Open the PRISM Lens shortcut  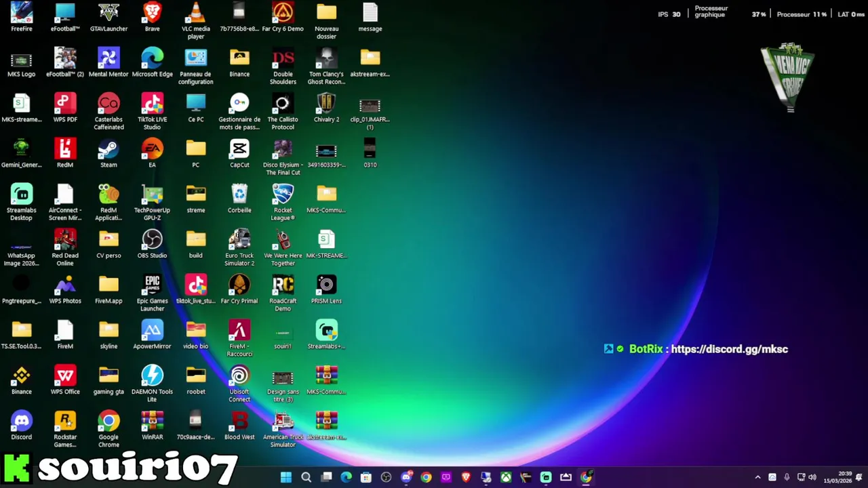pyautogui.click(x=326, y=289)
